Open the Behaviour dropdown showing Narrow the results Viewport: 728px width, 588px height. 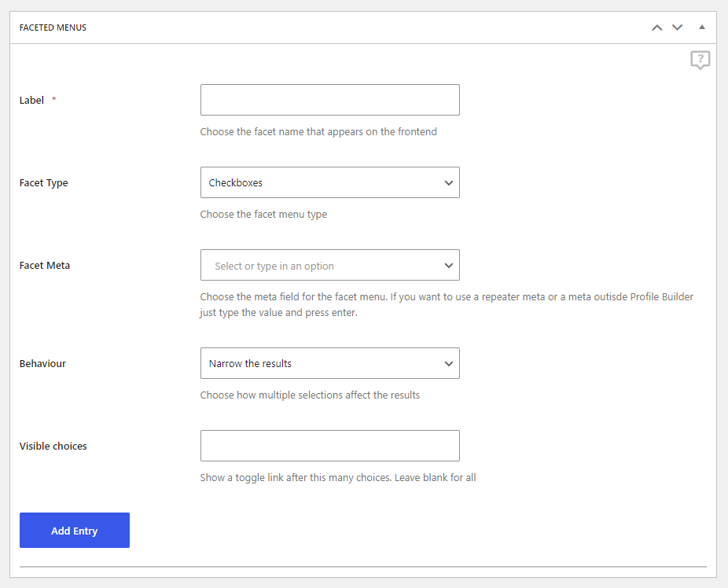(x=330, y=363)
